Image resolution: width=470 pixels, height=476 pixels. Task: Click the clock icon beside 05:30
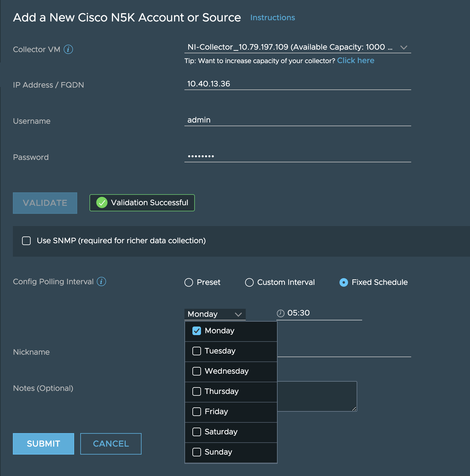(x=281, y=313)
